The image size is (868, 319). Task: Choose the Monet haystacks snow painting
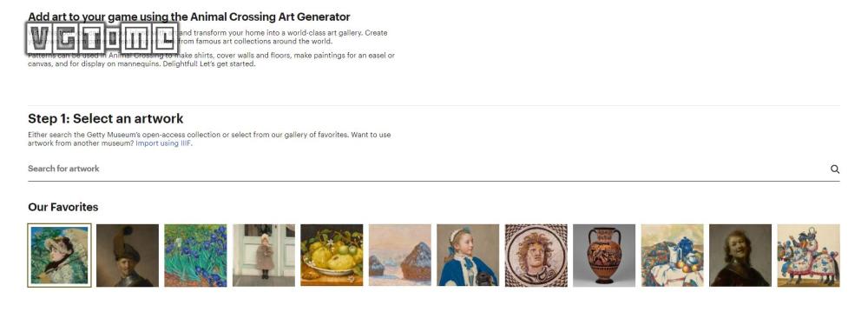pyautogui.click(x=399, y=256)
